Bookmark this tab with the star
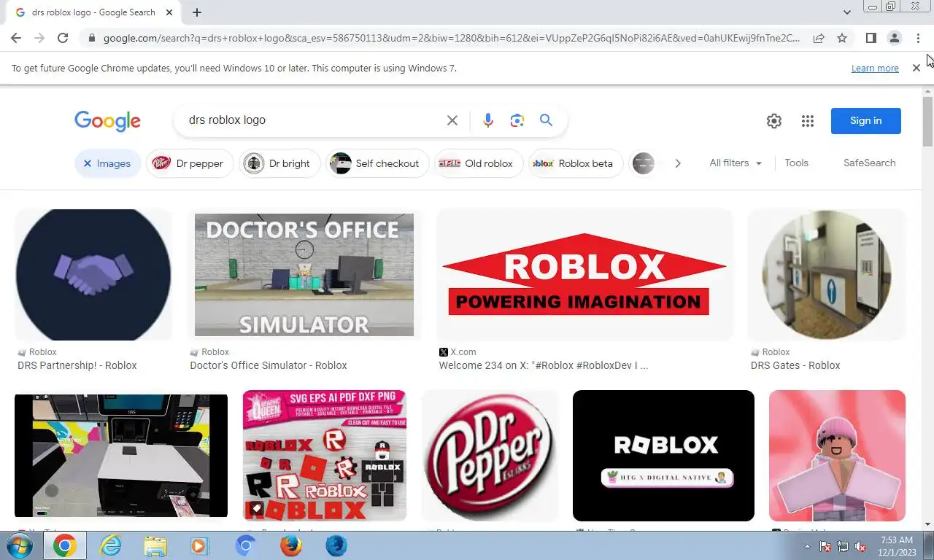This screenshot has height=560, width=934. [842, 38]
